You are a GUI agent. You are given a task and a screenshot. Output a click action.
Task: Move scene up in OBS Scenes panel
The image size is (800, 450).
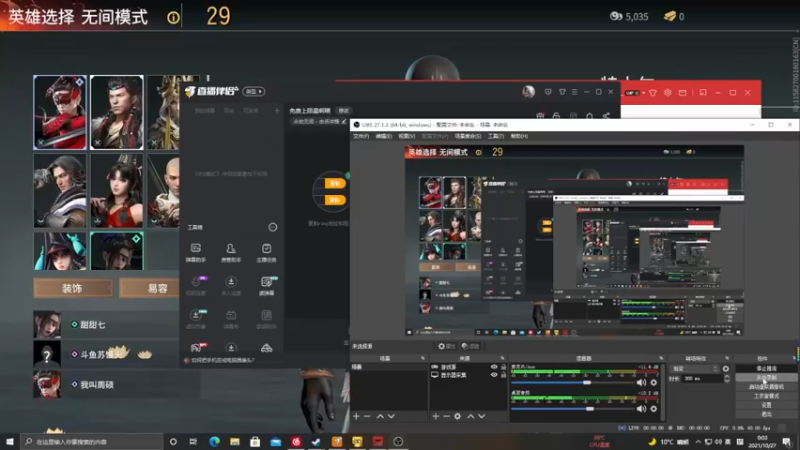(x=380, y=416)
